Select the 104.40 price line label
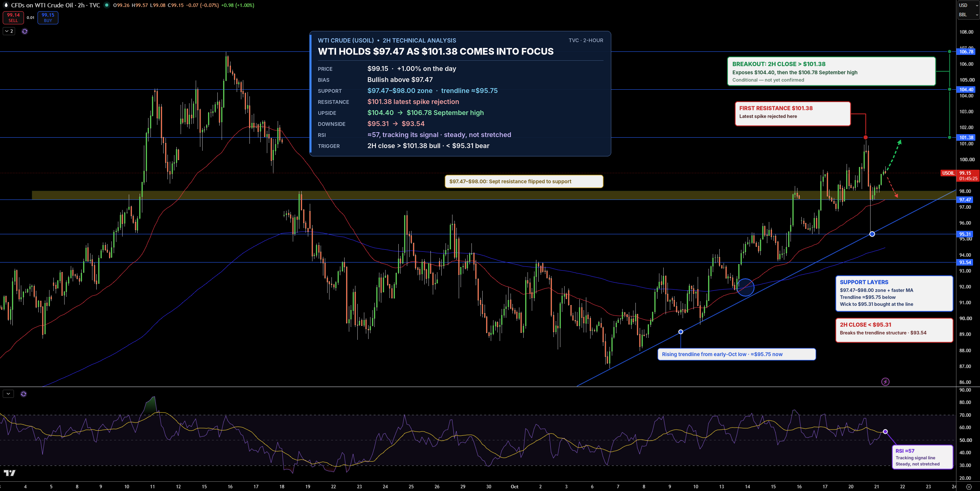This screenshot has width=980, height=491. (x=966, y=90)
